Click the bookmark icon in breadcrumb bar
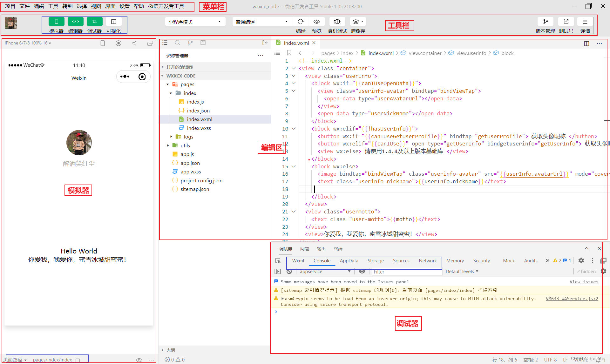 coord(289,53)
